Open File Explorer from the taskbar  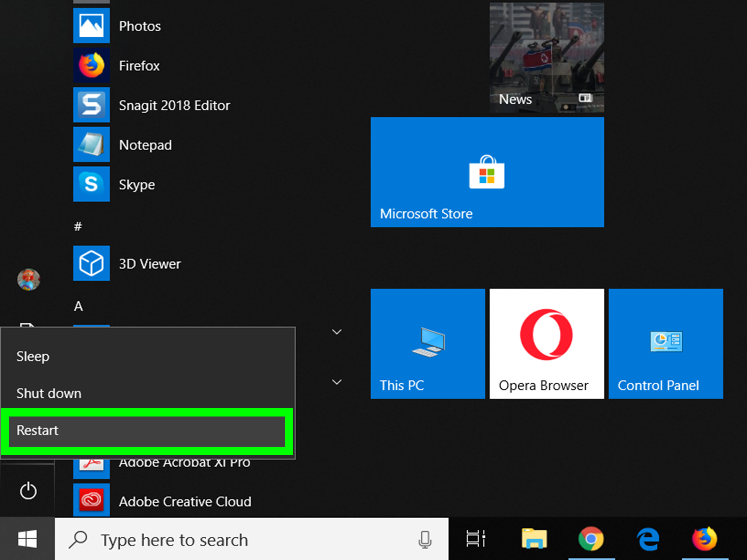(x=534, y=539)
